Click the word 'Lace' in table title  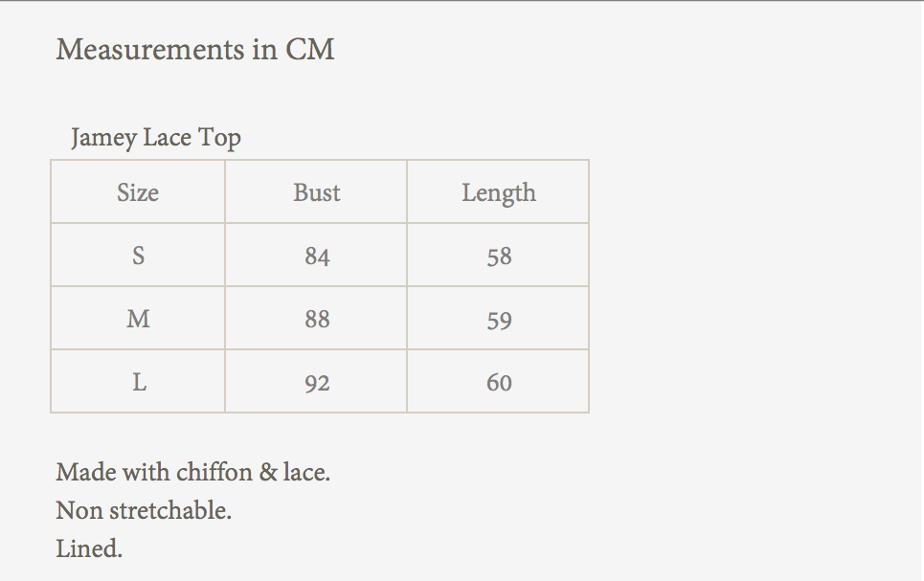[168, 138]
